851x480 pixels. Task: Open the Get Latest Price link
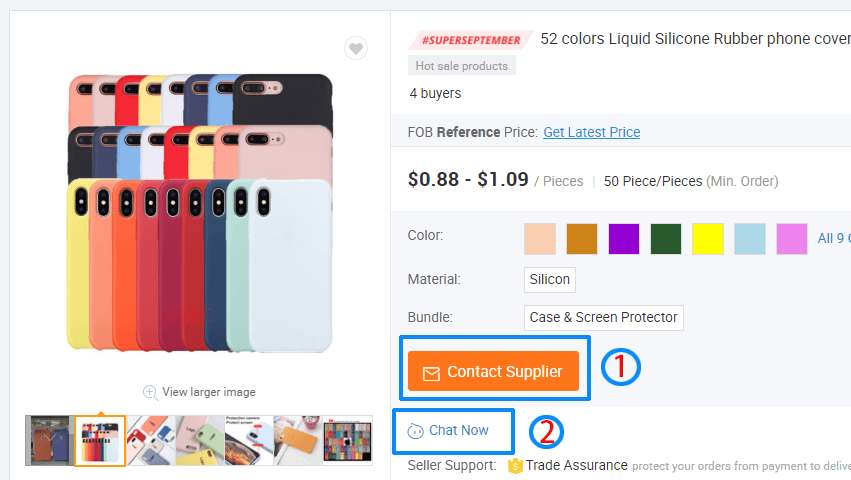[x=592, y=132]
